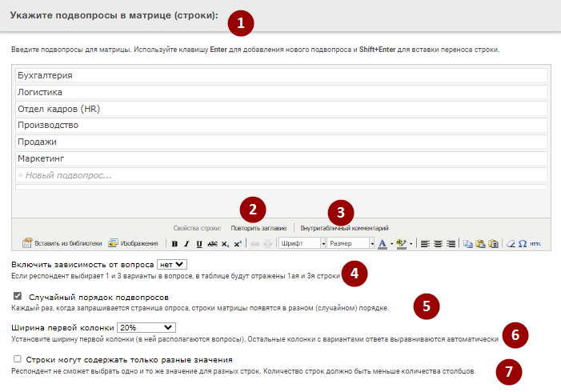Insert special character with Omega icon
The height and width of the screenshot is (392, 561).
tap(523, 243)
